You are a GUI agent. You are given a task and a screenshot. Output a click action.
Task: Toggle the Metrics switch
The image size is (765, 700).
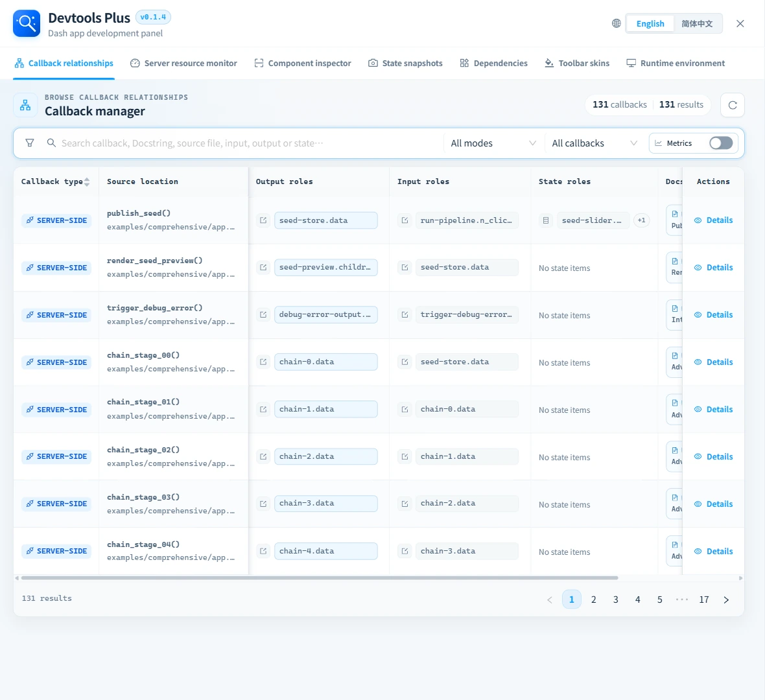click(x=721, y=143)
